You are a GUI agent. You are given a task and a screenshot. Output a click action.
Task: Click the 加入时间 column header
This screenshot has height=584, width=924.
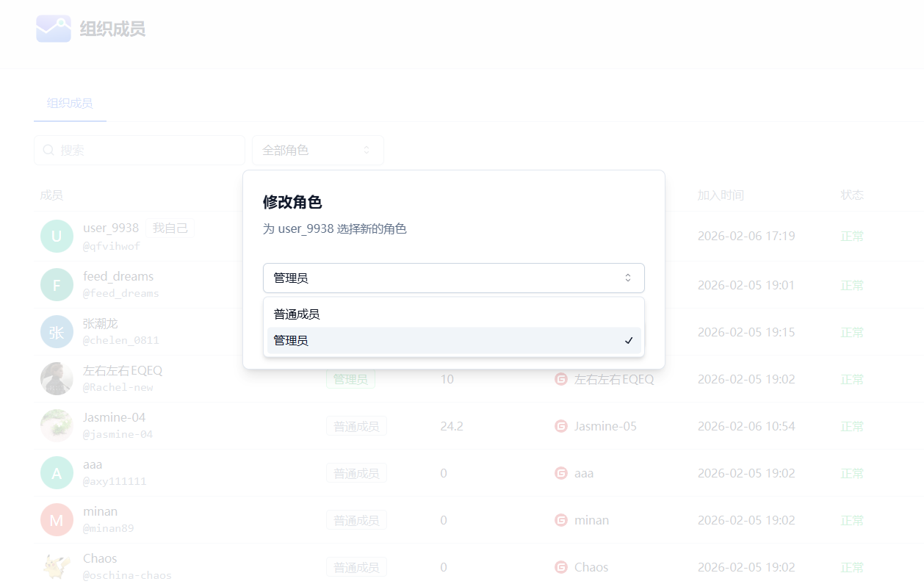point(721,195)
